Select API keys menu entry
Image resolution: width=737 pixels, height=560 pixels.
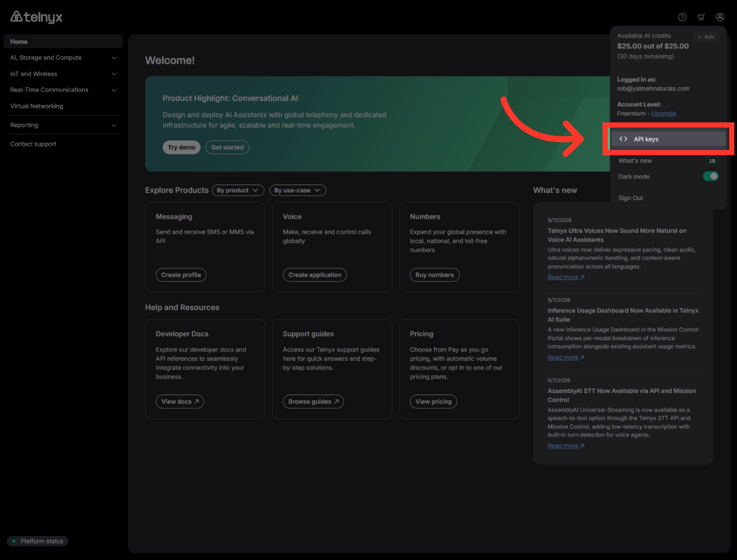(669, 139)
